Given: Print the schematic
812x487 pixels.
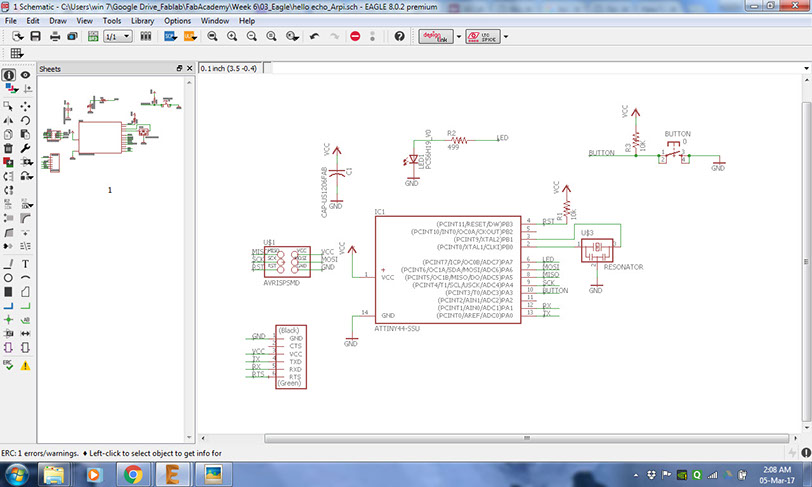Looking at the screenshot, I should [55, 36].
